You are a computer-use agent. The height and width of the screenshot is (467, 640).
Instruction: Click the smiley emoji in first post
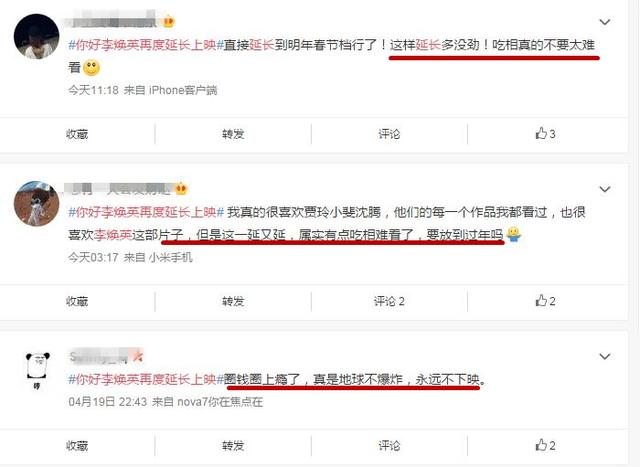point(91,67)
